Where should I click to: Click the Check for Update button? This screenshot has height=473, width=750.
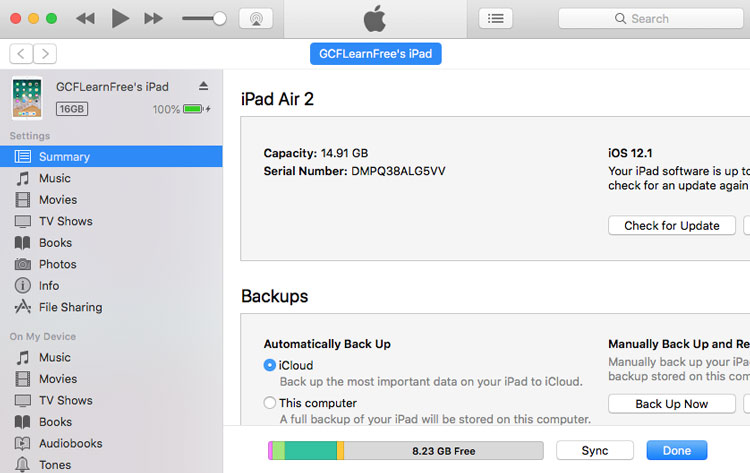(671, 226)
